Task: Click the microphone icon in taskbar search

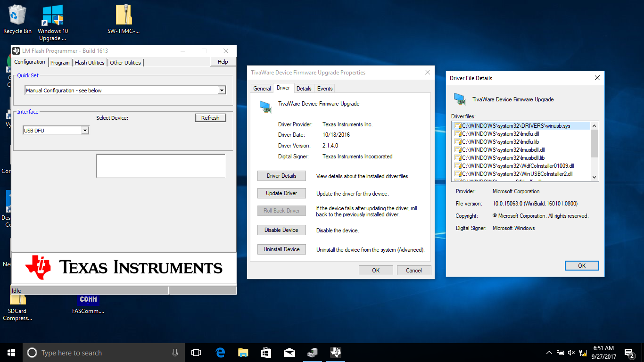Action: 175,353
